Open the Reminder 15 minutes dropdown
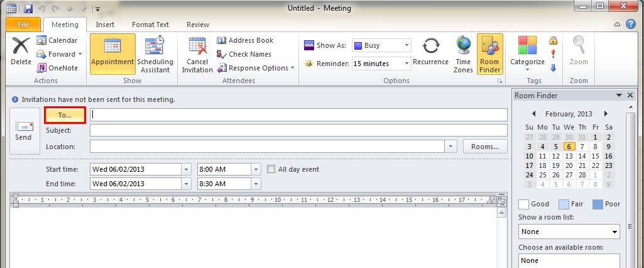The width and height of the screenshot is (644, 268). click(407, 64)
